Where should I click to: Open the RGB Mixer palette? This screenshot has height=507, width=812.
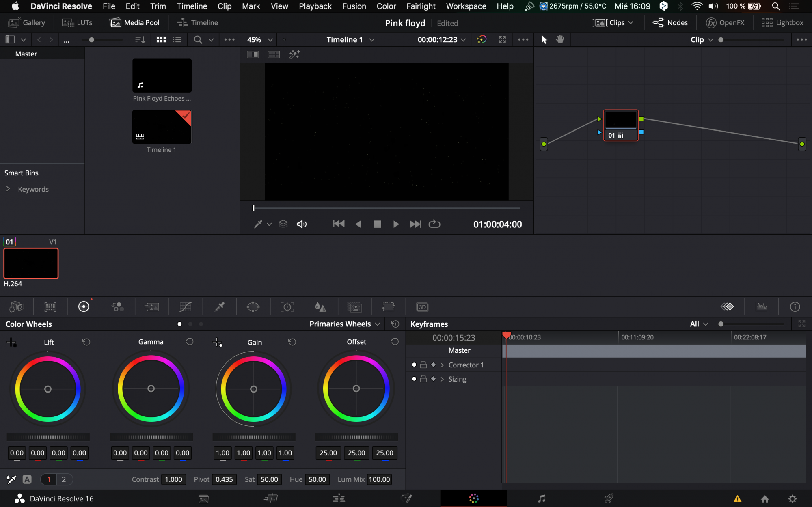(x=118, y=307)
